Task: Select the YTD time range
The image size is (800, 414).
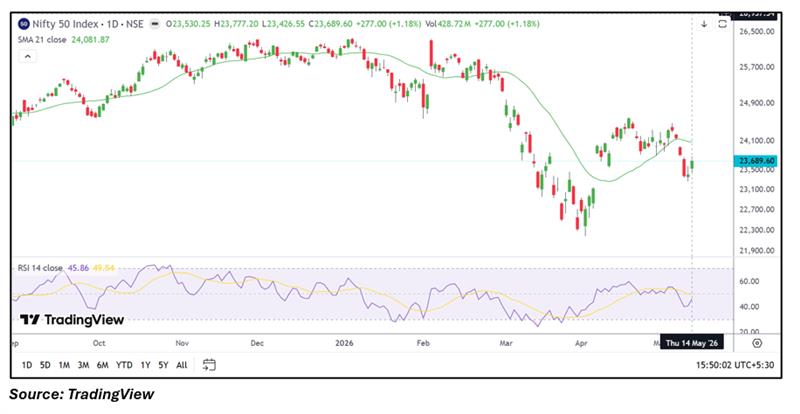Action: [x=124, y=365]
